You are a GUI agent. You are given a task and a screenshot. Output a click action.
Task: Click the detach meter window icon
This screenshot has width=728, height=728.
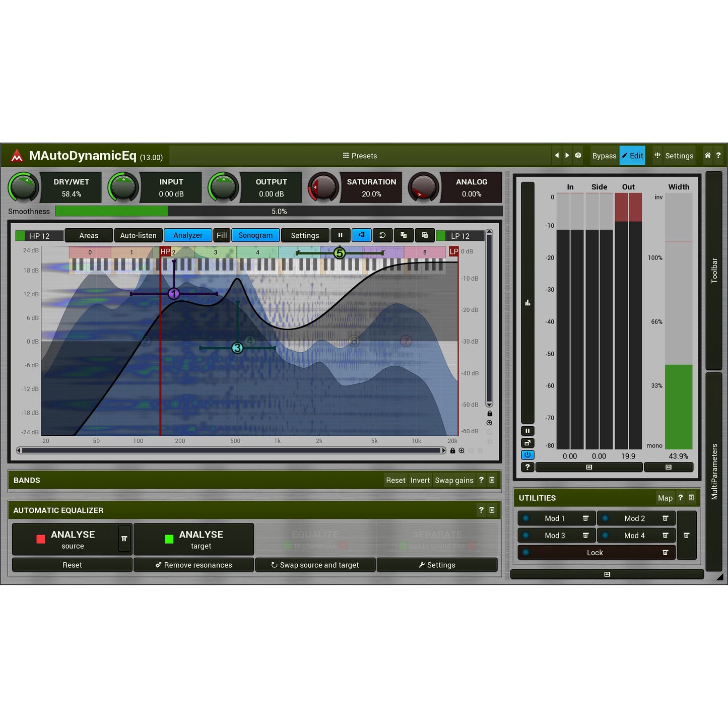(527, 443)
